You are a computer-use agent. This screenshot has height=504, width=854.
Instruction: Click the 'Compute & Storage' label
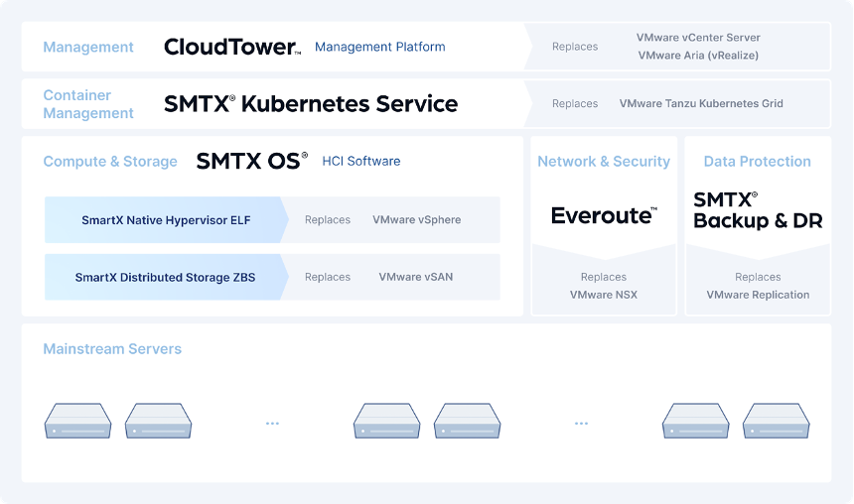110,162
